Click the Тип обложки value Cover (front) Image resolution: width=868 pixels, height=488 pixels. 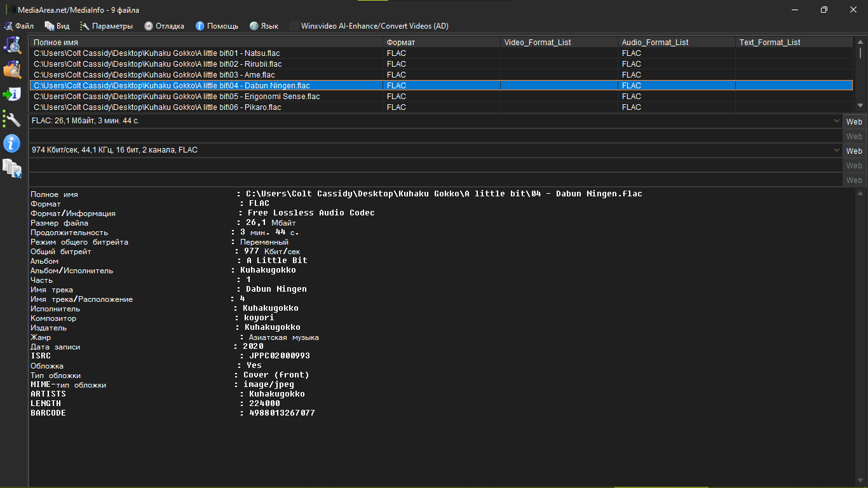tap(276, 375)
